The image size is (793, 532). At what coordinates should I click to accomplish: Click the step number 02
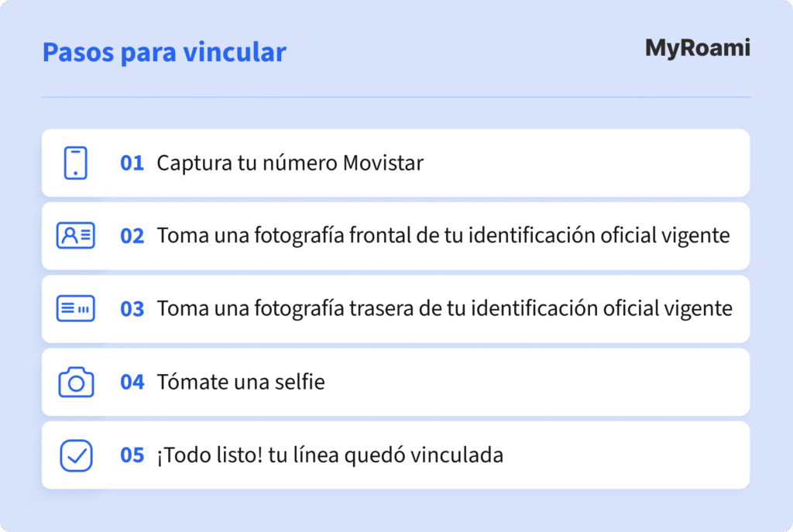[132, 236]
